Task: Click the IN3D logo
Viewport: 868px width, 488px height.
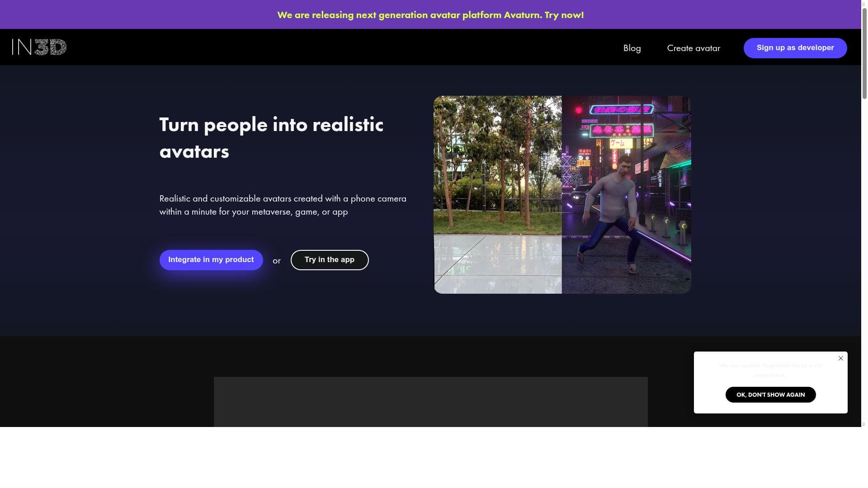Action: (39, 47)
